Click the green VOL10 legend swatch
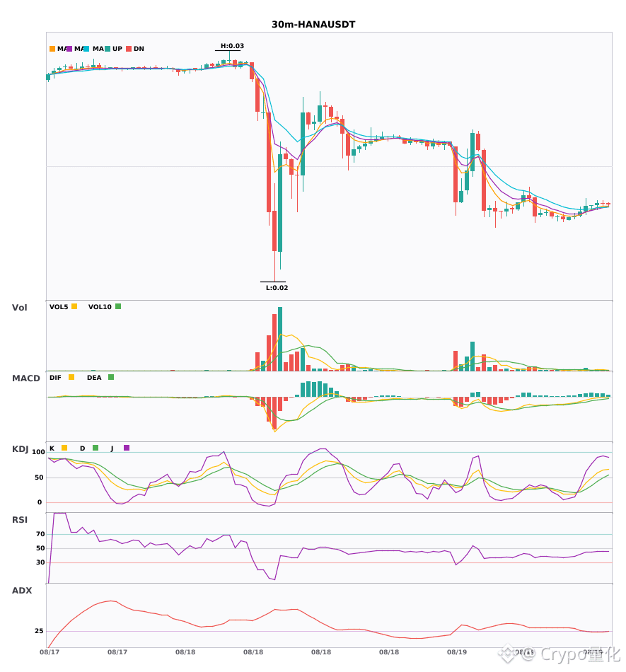 coord(118,306)
